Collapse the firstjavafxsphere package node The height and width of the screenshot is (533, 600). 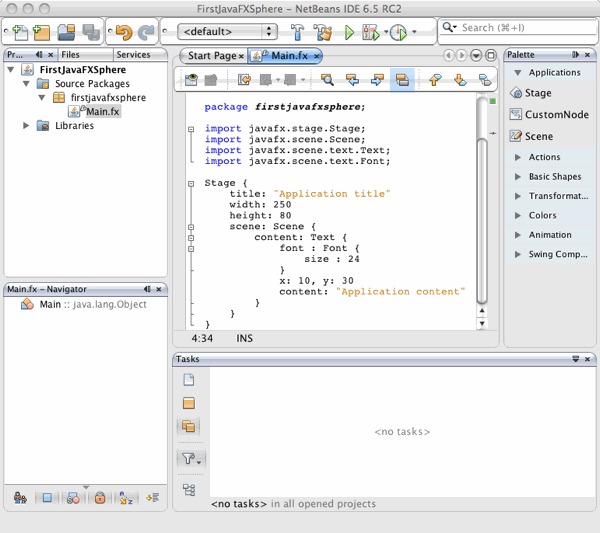pyautogui.click(x=42, y=98)
